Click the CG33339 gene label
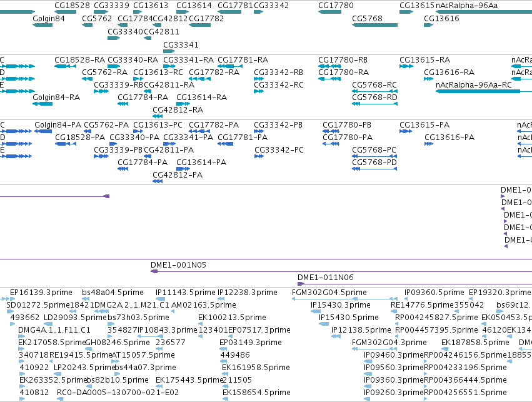532x402 pixels. click(111, 6)
